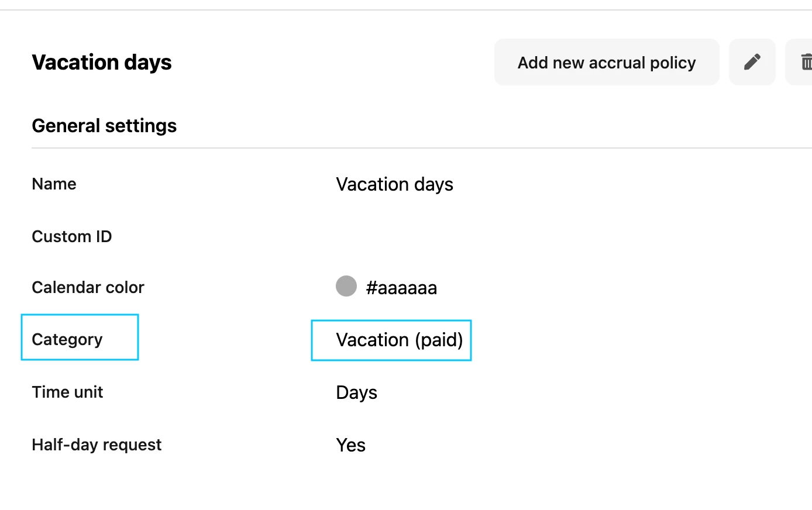
Task: Select the #aaaaaa color code text
Action: tap(401, 288)
